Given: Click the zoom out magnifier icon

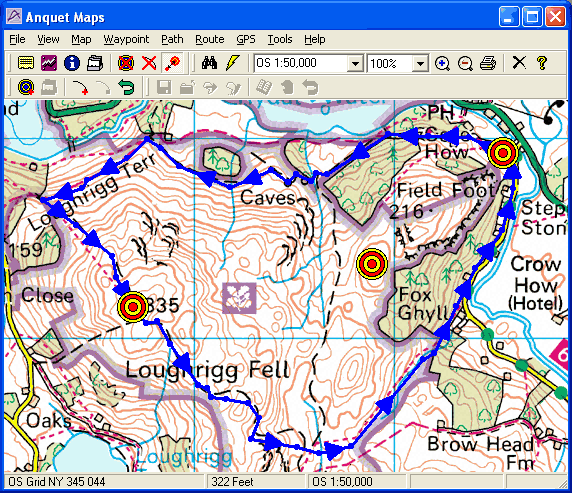Looking at the screenshot, I should 465,63.
